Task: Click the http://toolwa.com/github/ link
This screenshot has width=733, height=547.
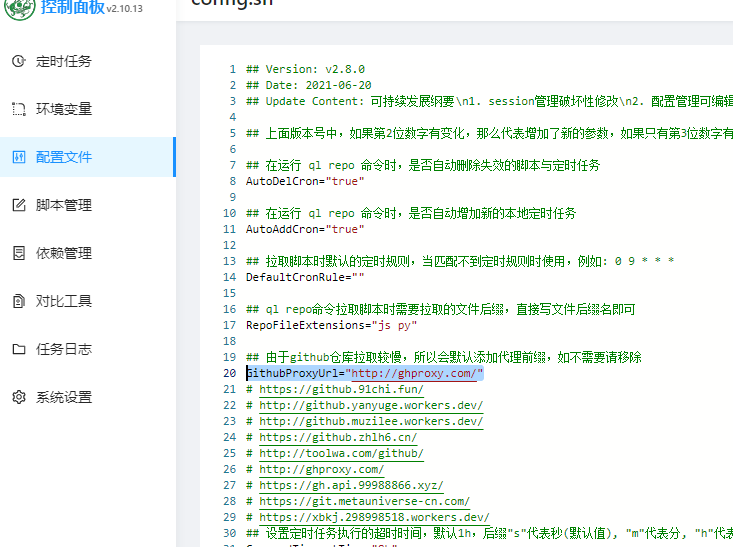Action: coord(341,453)
